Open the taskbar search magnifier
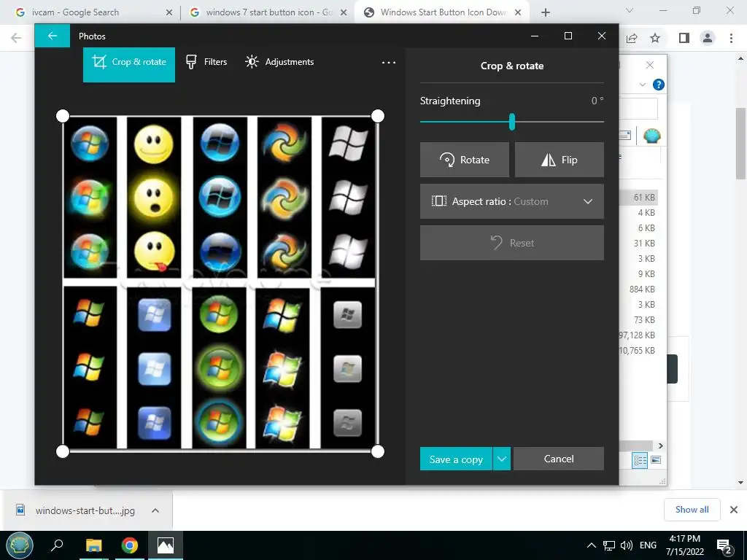This screenshot has height=560, width=747. tap(57, 545)
